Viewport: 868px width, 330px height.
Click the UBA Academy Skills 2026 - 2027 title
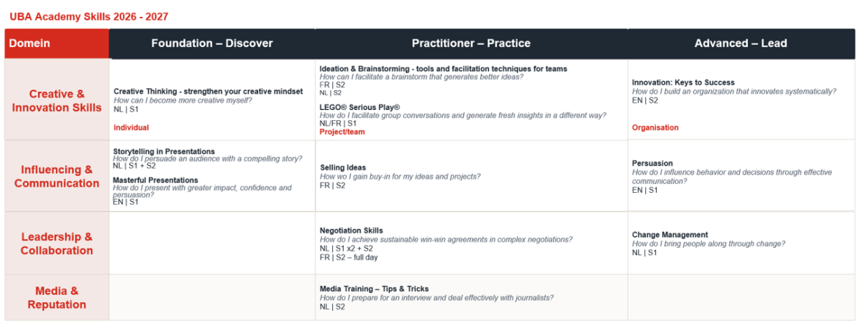[89, 17]
